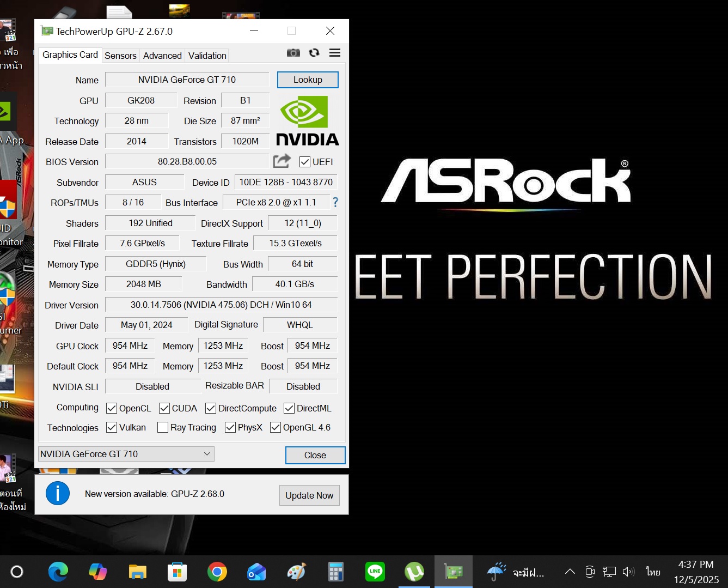Click the Lookup button
The height and width of the screenshot is (588, 728).
pos(308,80)
